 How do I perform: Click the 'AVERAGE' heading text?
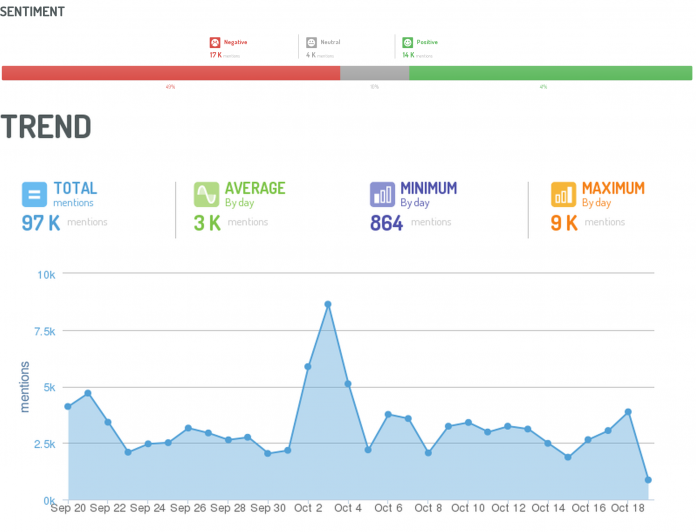click(x=255, y=188)
